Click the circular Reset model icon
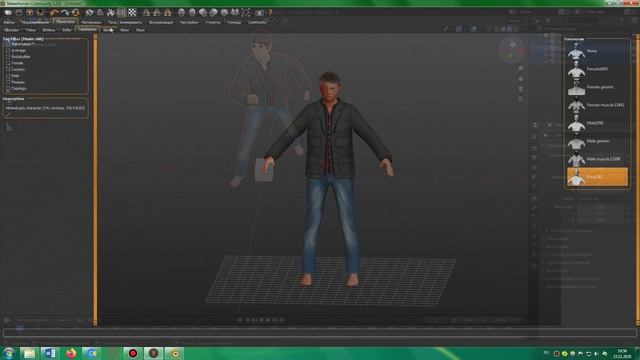Viewport: 640px width, 360px height. point(76,13)
